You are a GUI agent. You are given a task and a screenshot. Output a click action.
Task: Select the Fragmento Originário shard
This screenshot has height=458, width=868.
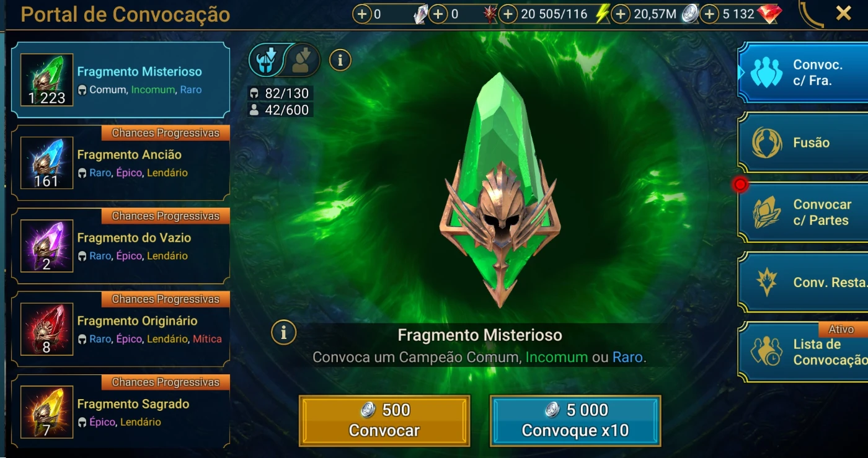(x=120, y=329)
